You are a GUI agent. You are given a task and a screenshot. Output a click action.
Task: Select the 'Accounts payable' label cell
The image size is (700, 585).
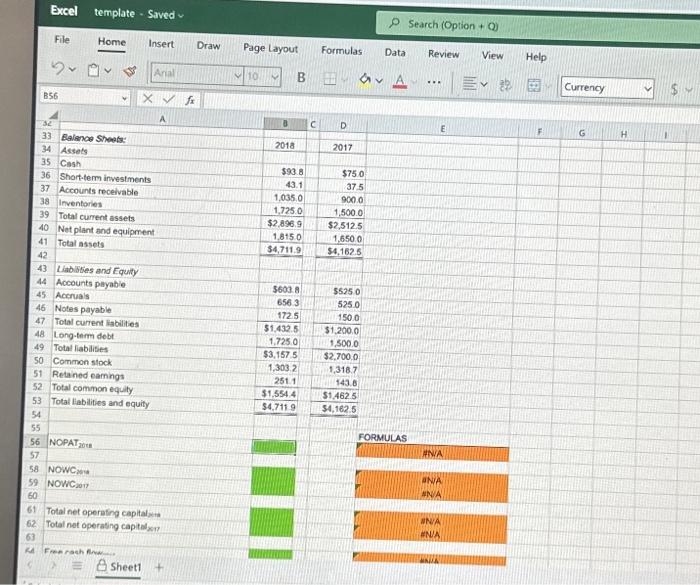91,284
